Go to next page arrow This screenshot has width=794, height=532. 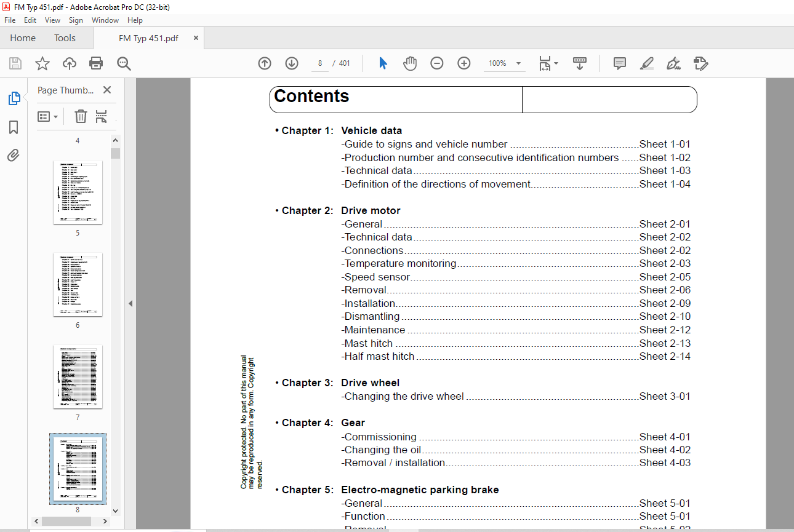tap(292, 63)
